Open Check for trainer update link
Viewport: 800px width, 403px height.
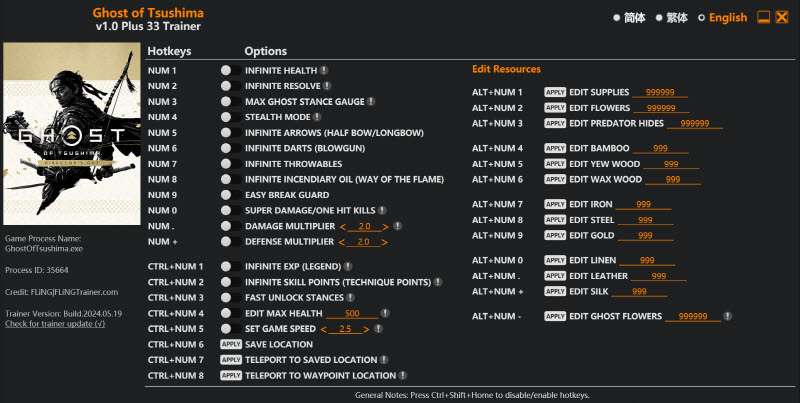coord(55,325)
